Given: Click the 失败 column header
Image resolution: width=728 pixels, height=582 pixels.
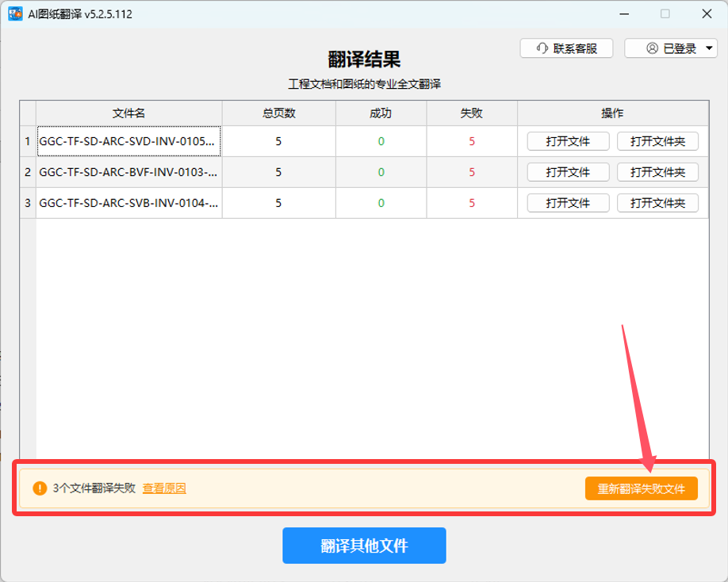Looking at the screenshot, I should pos(472,113).
